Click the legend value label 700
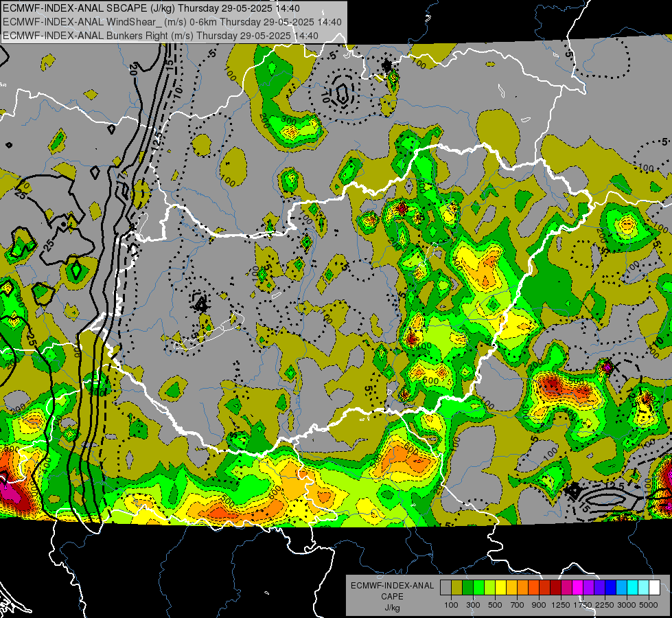This screenshot has width=672, height=618. coord(518,605)
